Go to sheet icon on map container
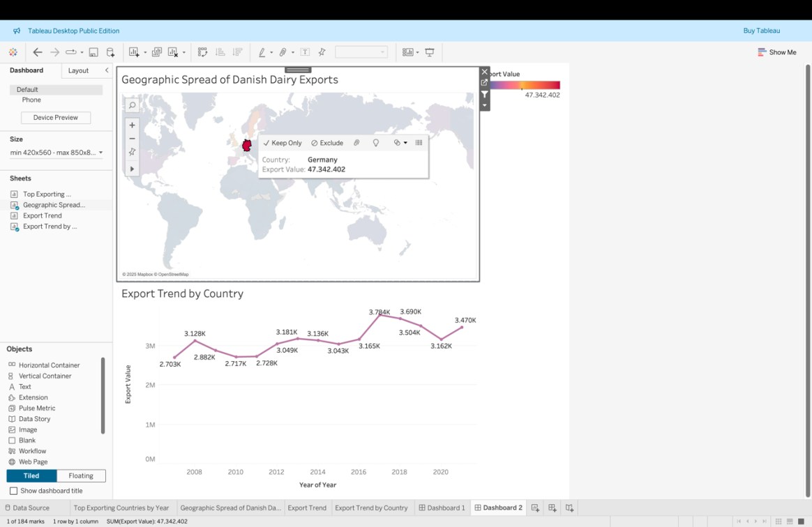812x527 pixels. (485, 82)
